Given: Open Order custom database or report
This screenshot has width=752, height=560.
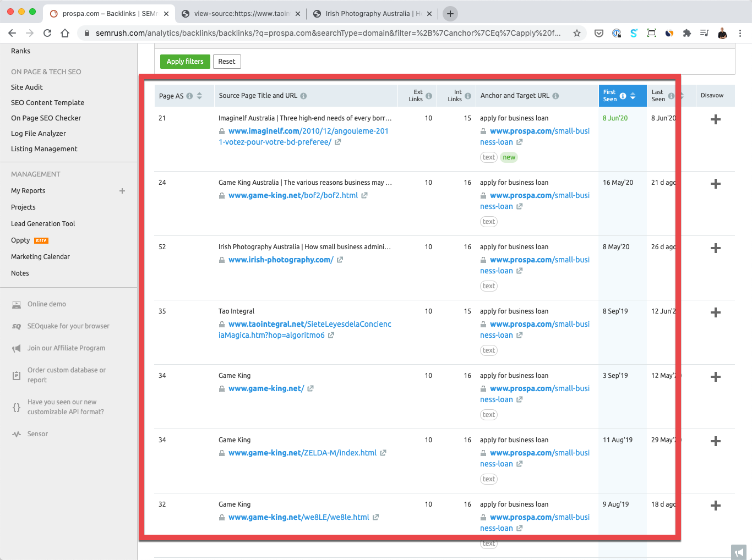Looking at the screenshot, I should pos(67,375).
